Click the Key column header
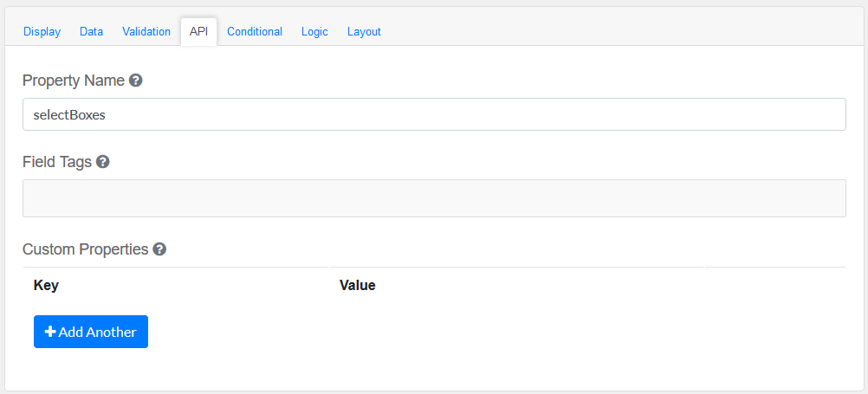Image resolution: width=868 pixels, height=394 pixels. (46, 285)
